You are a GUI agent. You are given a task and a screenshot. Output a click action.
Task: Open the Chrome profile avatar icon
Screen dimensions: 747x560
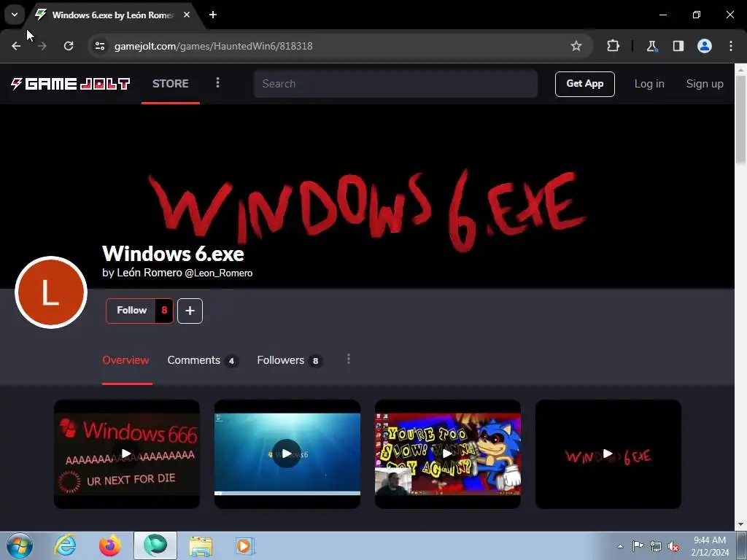[705, 46]
